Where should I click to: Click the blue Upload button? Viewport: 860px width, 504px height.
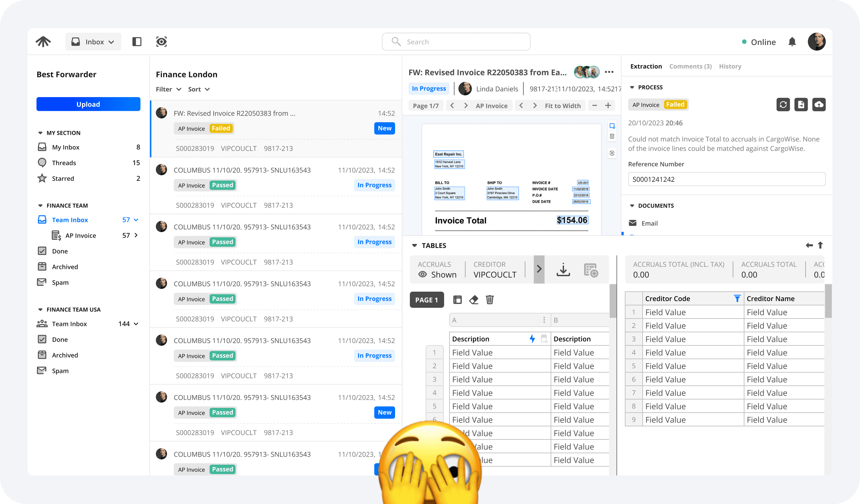(88, 104)
